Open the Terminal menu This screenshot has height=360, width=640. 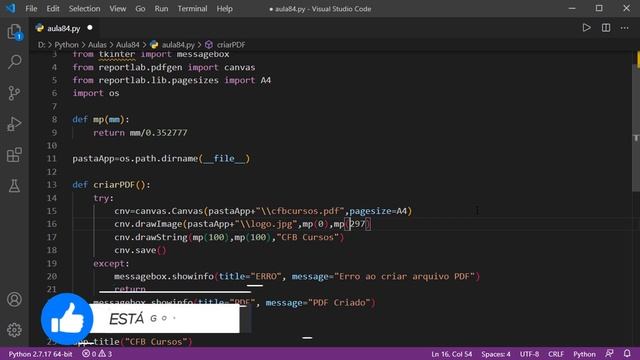(x=192, y=9)
